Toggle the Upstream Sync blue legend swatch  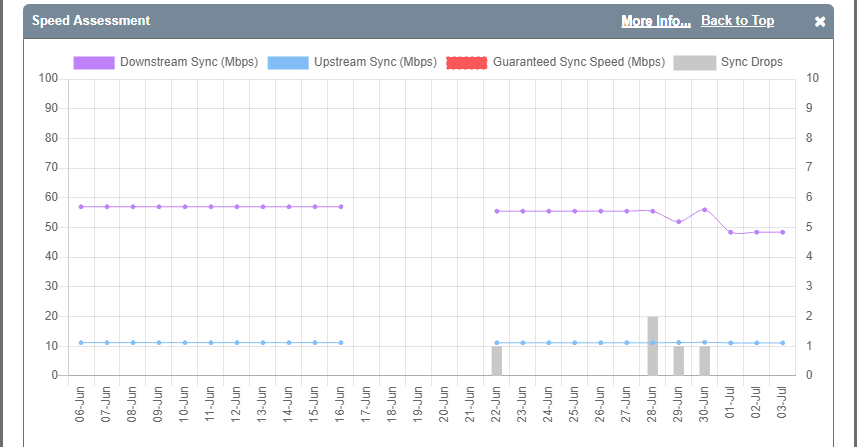(302, 62)
